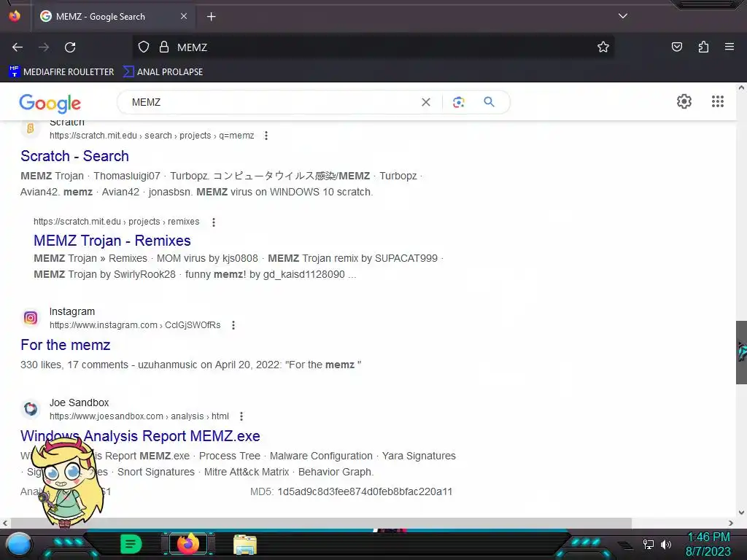Click the Joe Sandbox favicon
This screenshot has height=560, width=747.
click(31, 408)
